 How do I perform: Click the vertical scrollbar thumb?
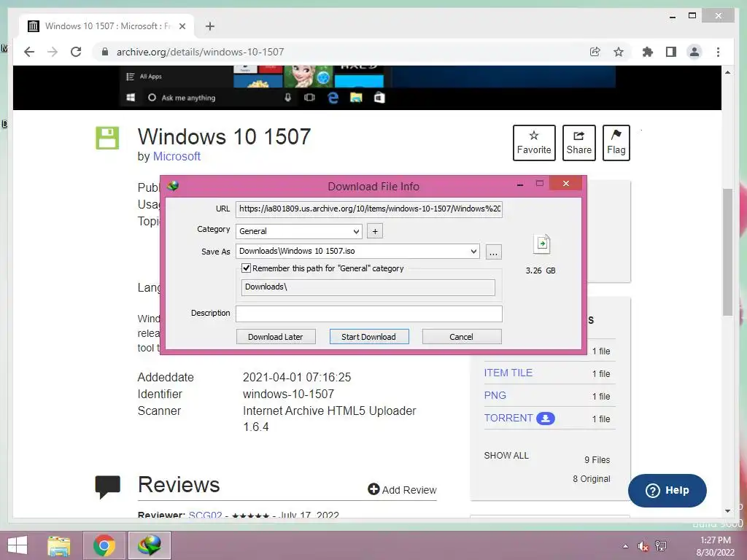727,252
